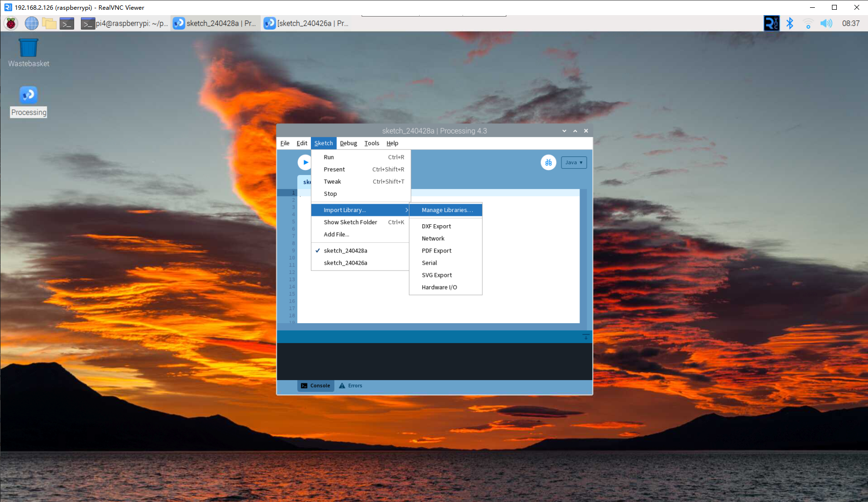Open Raspberry Pi applications menu
The height and width of the screenshot is (502, 868).
(11, 23)
